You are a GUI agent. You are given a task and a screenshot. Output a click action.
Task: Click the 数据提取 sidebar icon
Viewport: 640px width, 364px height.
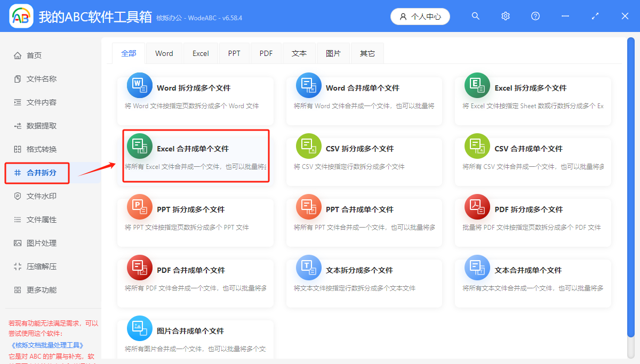(x=17, y=126)
